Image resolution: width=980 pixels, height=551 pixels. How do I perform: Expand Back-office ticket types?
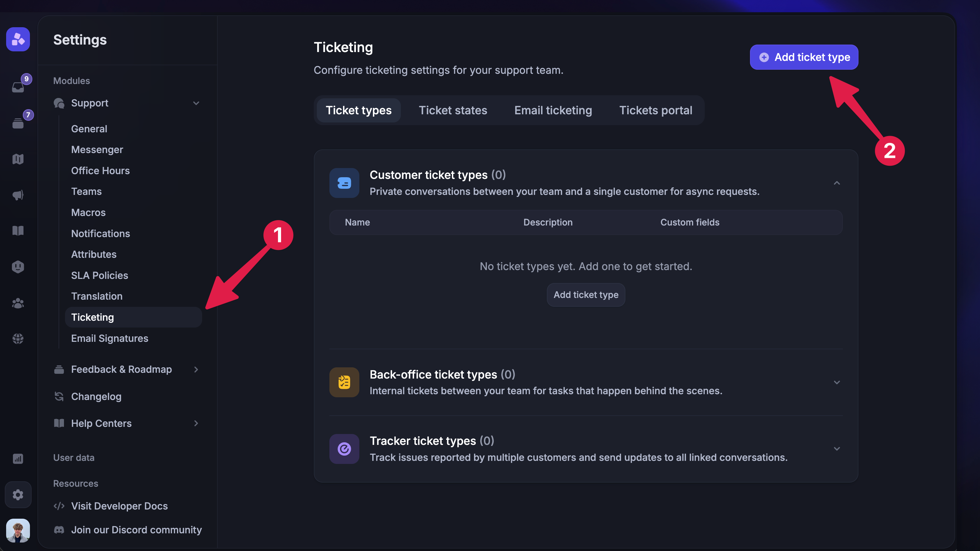tap(837, 382)
